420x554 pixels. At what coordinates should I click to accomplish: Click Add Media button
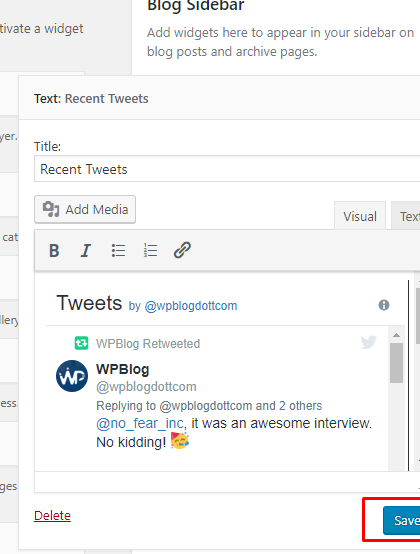point(85,210)
